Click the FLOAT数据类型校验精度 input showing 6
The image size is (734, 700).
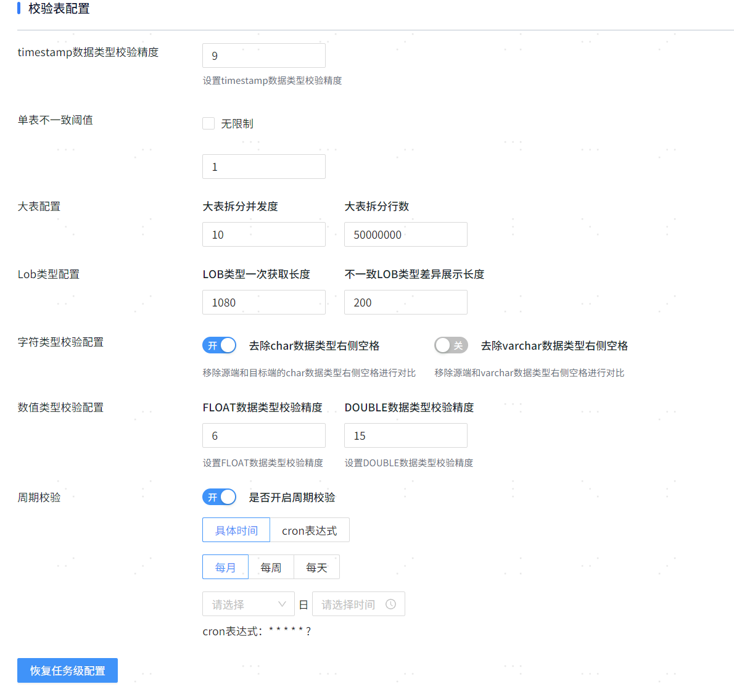[x=263, y=435]
